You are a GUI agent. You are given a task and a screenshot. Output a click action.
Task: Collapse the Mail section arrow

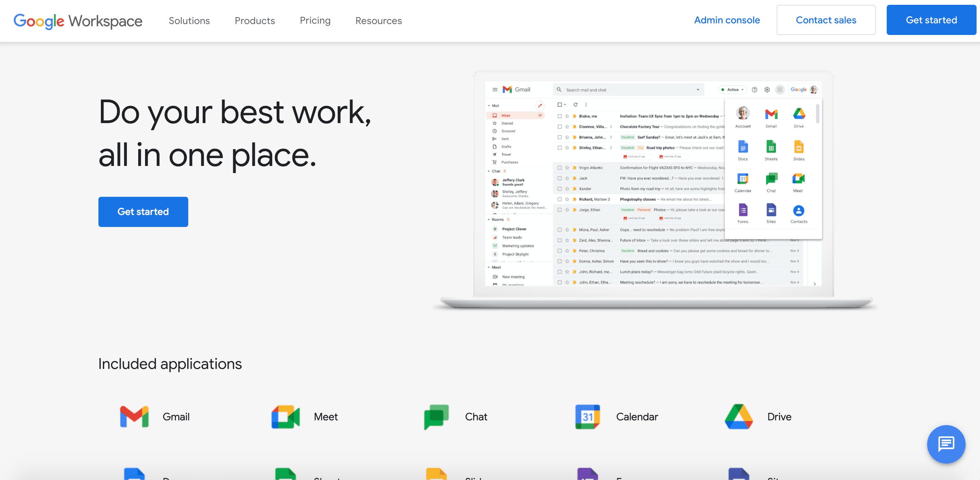pyautogui.click(x=489, y=106)
